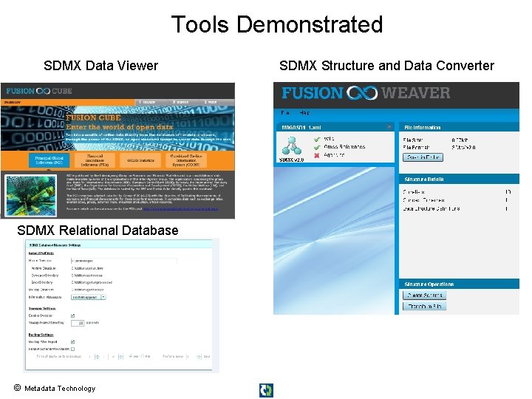This screenshot has width=532, height=399.
Task: Click 'SDMX Structure and Data Converter' heading
Action: (386, 66)
